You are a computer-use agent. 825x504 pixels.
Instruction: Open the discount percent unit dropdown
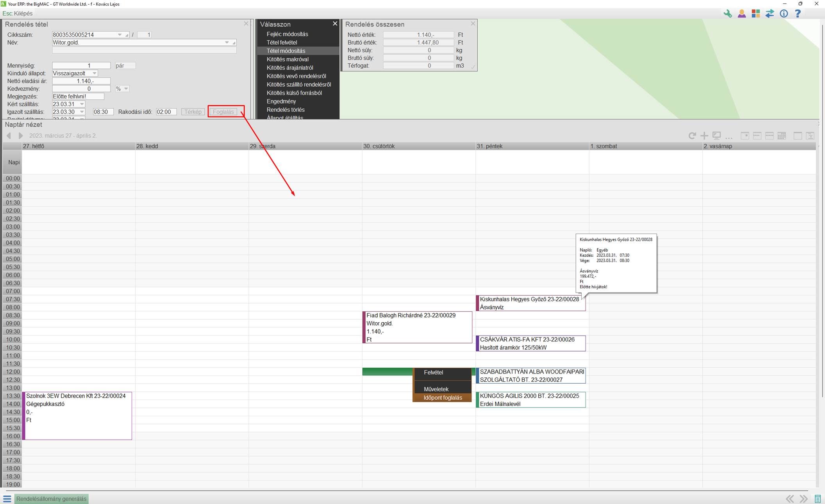click(x=126, y=89)
